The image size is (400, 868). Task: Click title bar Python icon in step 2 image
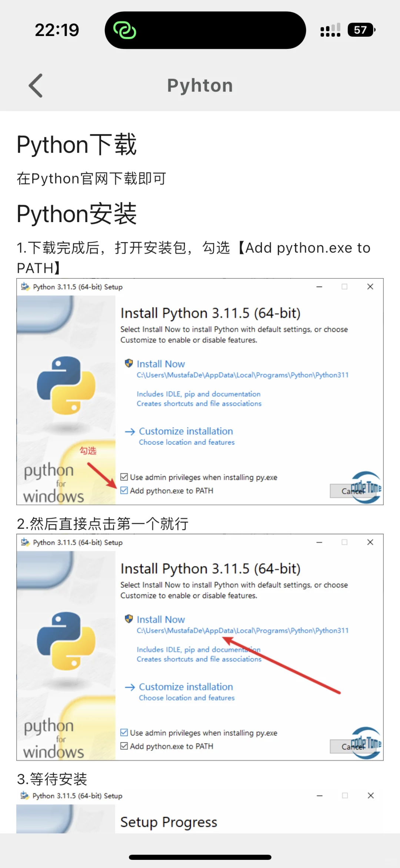click(25, 542)
